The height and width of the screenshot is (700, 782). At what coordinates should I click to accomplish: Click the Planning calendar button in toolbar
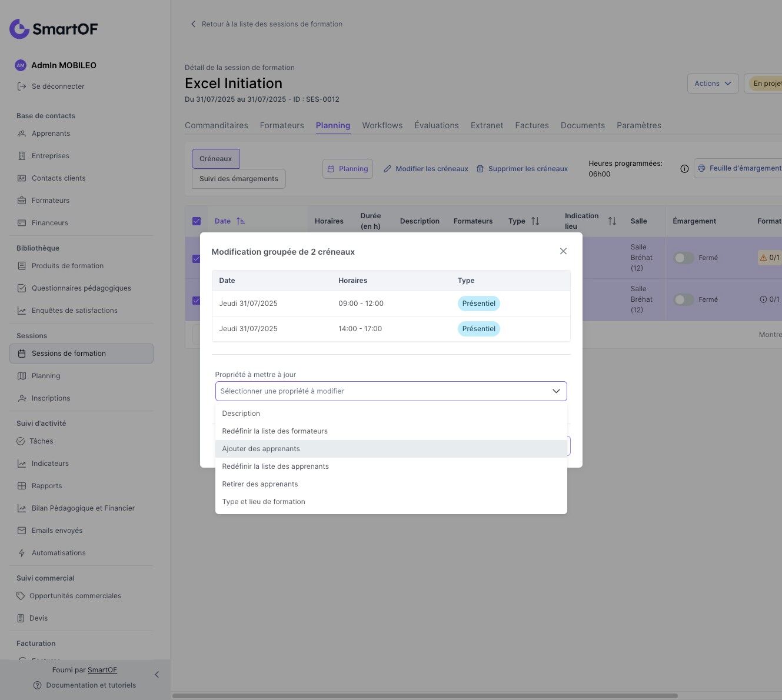point(348,169)
